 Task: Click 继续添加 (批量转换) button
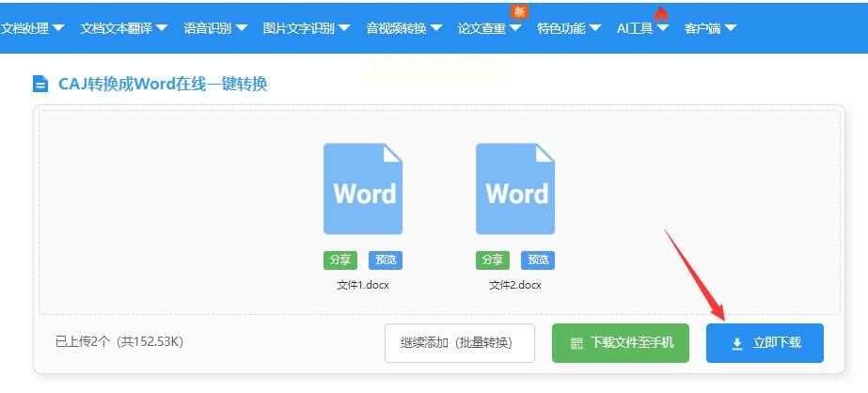pyautogui.click(x=460, y=343)
